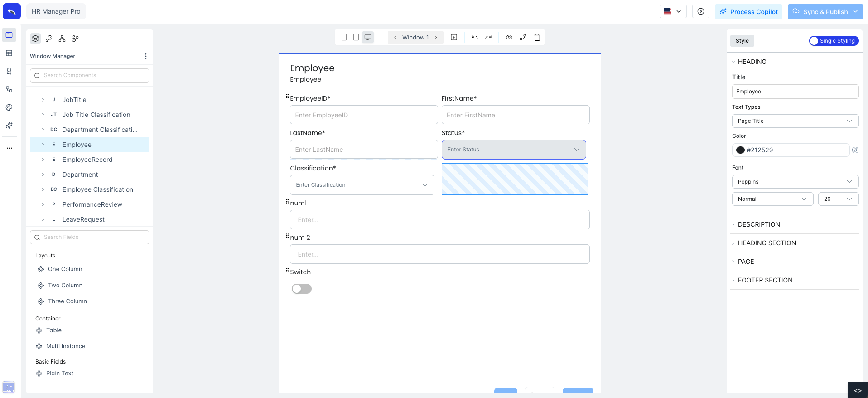Select the layers stack panel icon
868x398 pixels.
point(35,39)
